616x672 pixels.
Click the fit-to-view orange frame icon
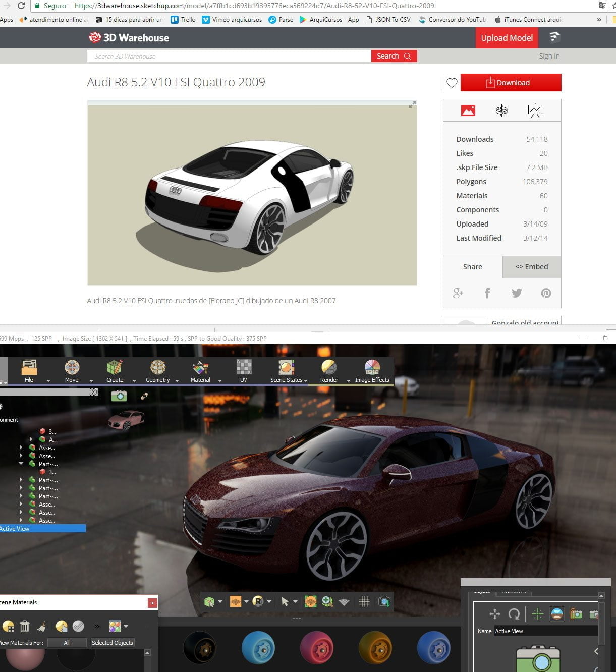point(311,601)
